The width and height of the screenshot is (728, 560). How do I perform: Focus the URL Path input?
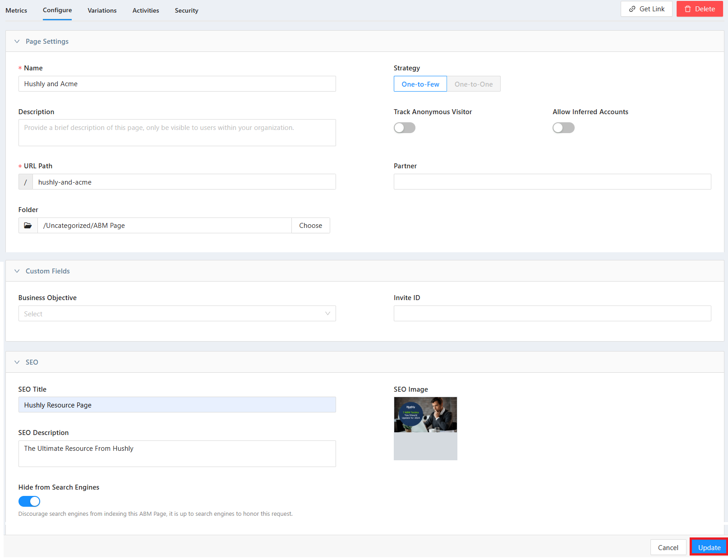point(184,182)
